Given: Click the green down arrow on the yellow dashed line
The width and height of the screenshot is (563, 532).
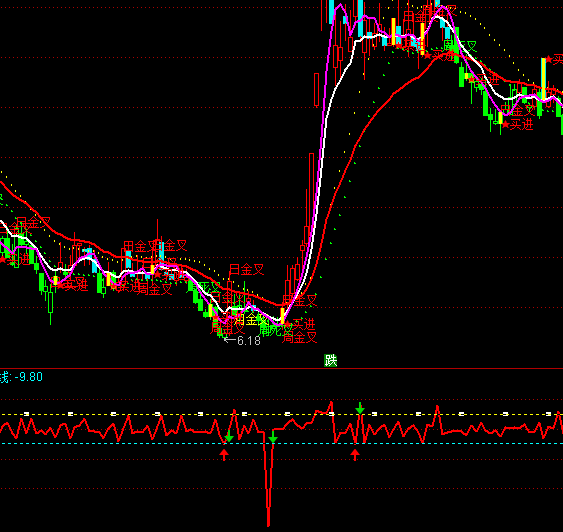Looking at the screenshot, I should click(x=360, y=408).
